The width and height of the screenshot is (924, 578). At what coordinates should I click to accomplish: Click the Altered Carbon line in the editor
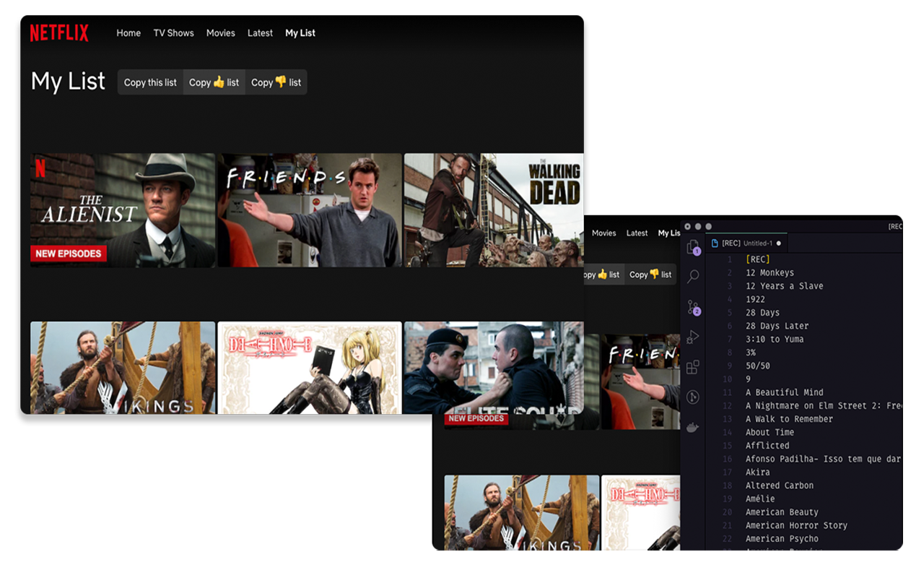coord(779,486)
